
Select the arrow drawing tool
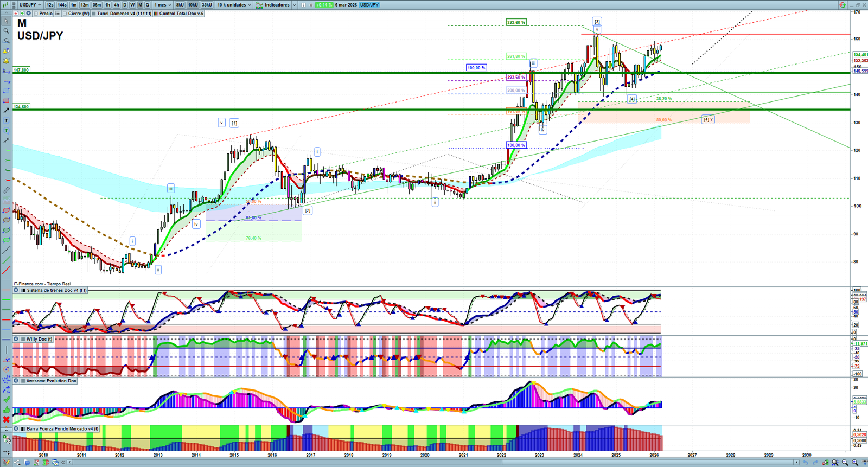[x=7, y=111]
